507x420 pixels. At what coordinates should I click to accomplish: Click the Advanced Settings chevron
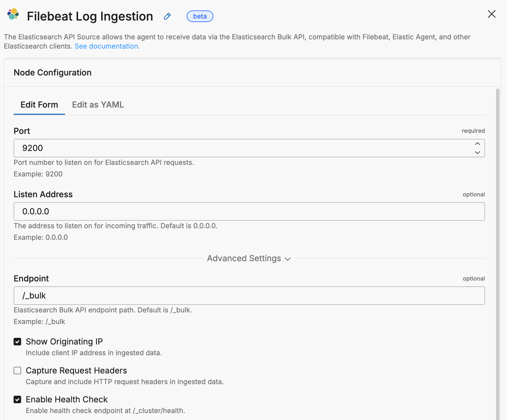tap(287, 259)
